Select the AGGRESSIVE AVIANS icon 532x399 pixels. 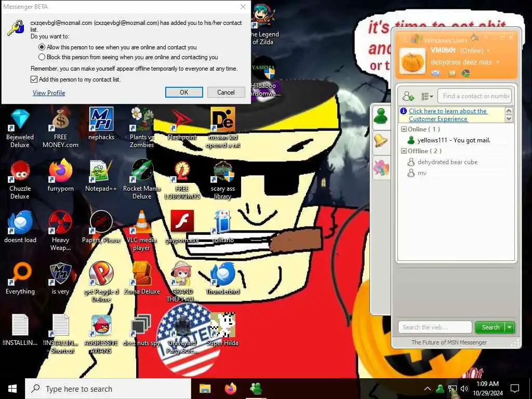point(101,334)
